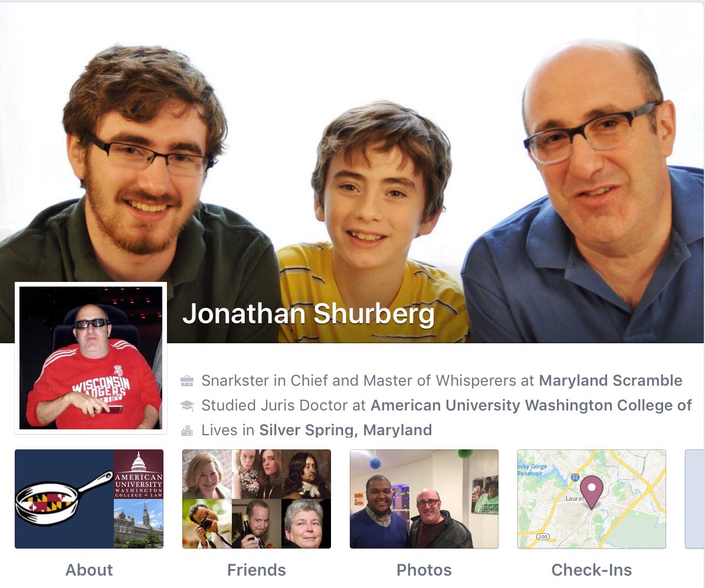Click the purple map pin marker

[x=592, y=492]
